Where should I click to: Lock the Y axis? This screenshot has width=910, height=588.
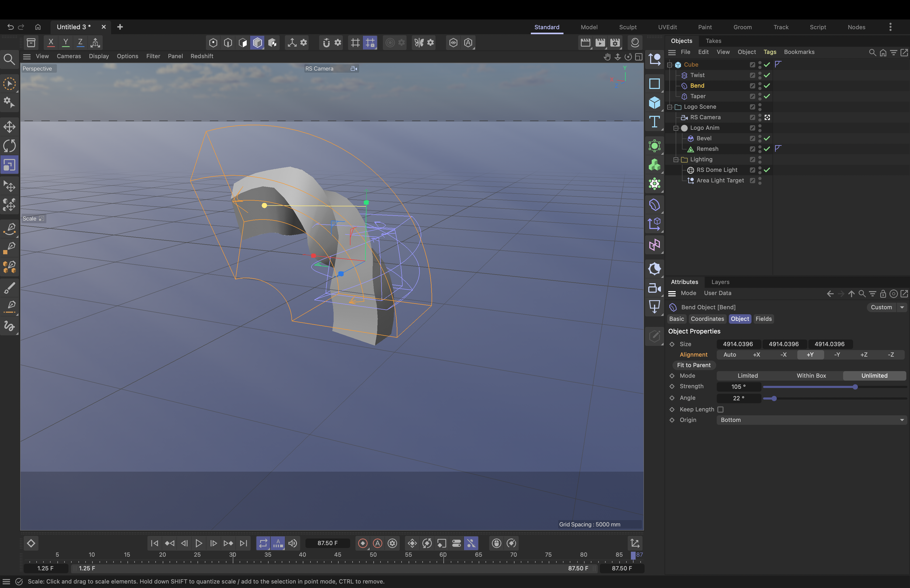[65, 42]
